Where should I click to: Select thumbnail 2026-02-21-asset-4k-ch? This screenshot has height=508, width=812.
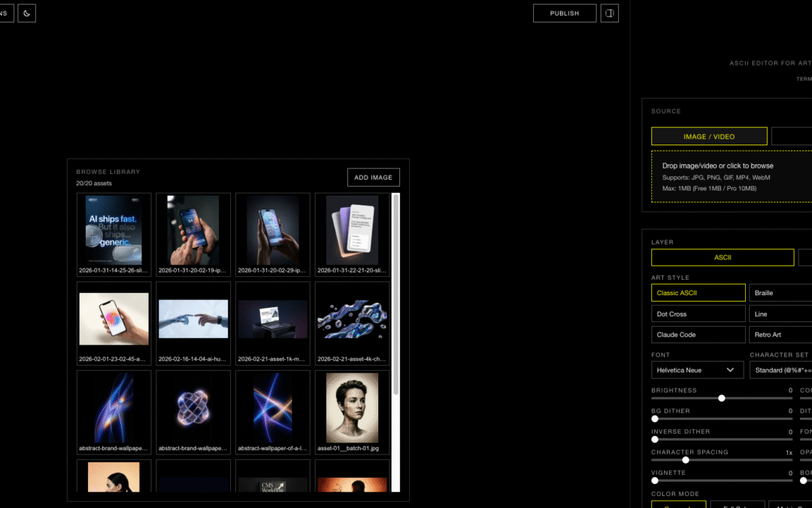coord(352,324)
